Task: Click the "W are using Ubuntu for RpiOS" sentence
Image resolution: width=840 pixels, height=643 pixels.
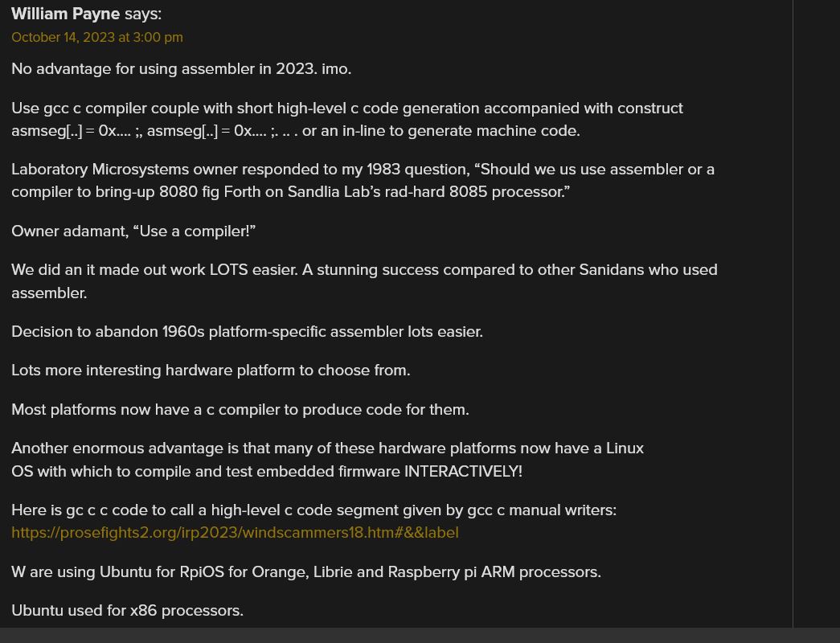Action: point(306,572)
